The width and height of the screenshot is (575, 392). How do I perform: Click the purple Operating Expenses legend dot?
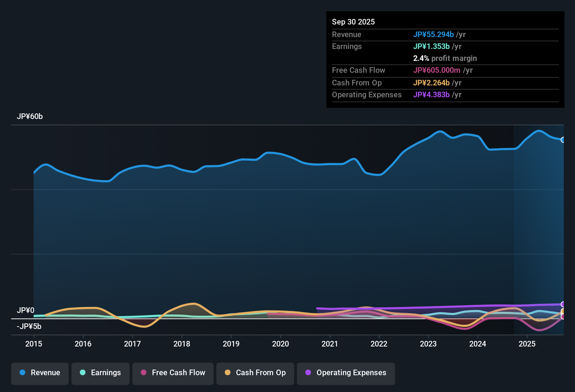pyautogui.click(x=308, y=373)
